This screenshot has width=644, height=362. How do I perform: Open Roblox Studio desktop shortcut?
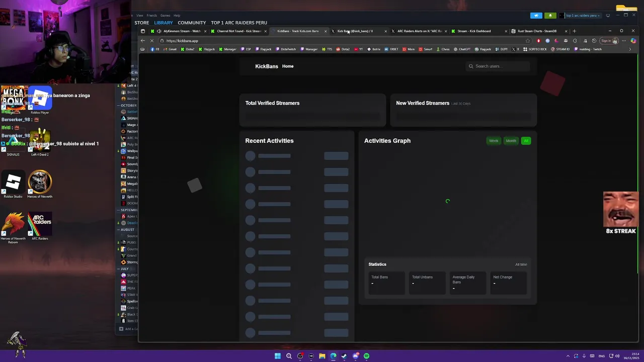tap(13, 184)
